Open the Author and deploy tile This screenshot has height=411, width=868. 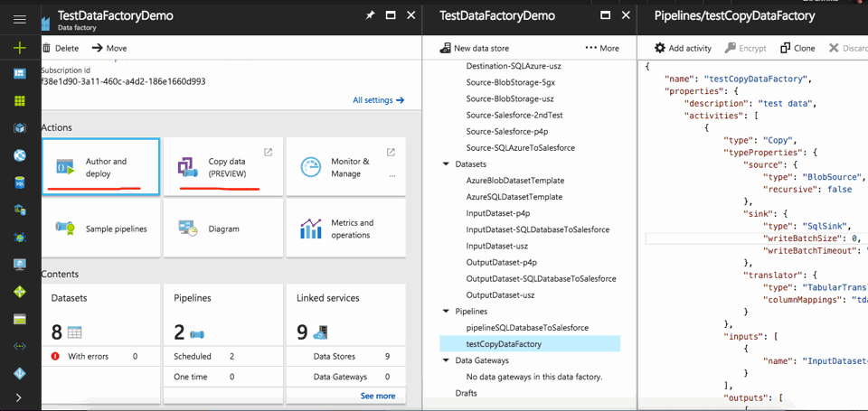(x=100, y=167)
